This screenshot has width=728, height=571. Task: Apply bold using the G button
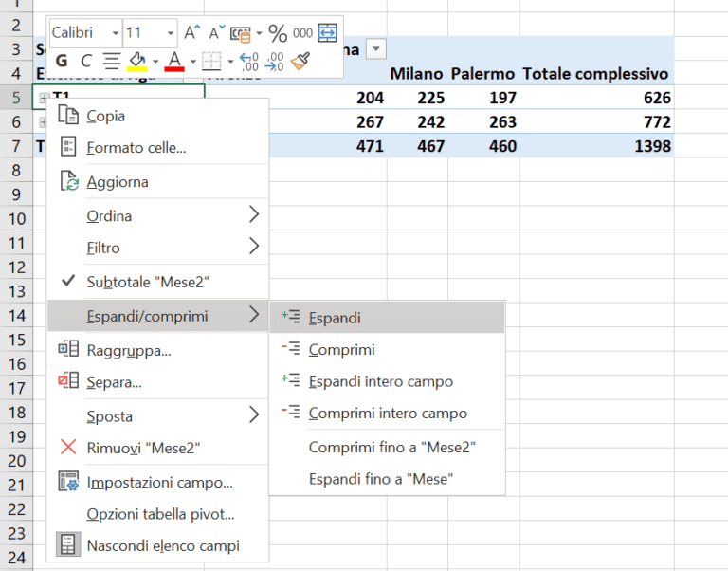(x=62, y=62)
